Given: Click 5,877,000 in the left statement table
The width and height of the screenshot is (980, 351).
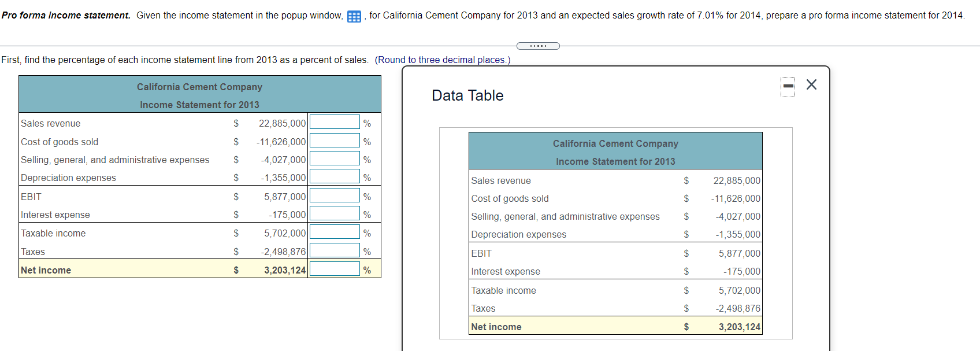Looking at the screenshot, I should pyautogui.click(x=285, y=197).
